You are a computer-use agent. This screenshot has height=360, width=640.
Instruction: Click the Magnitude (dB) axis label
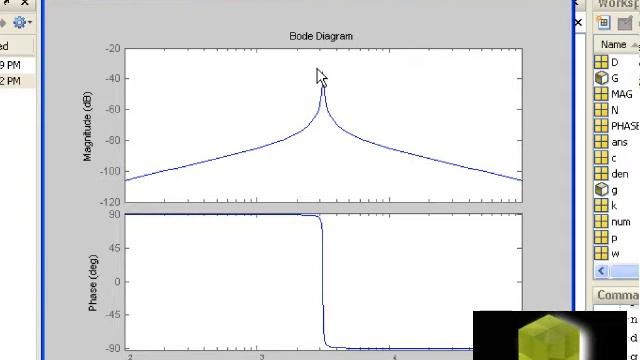point(87,126)
